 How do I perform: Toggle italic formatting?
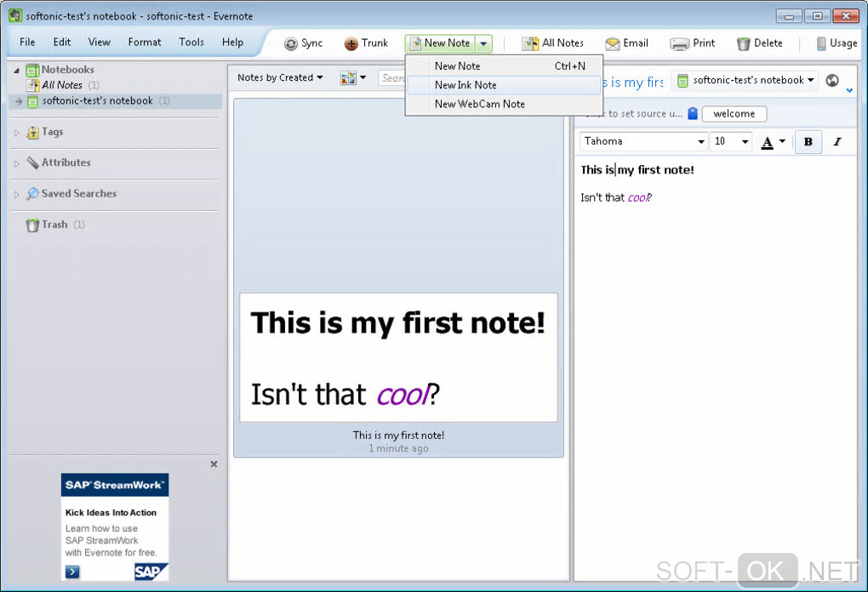837,142
